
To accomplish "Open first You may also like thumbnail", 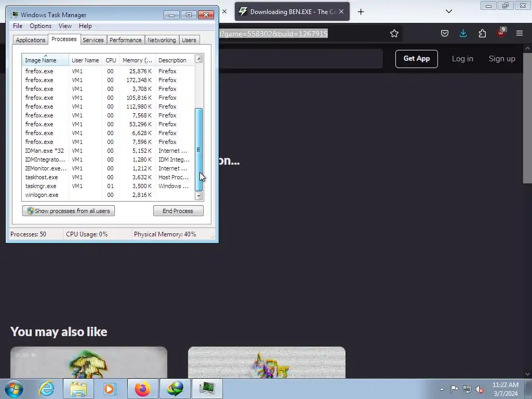I will (88, 362).
